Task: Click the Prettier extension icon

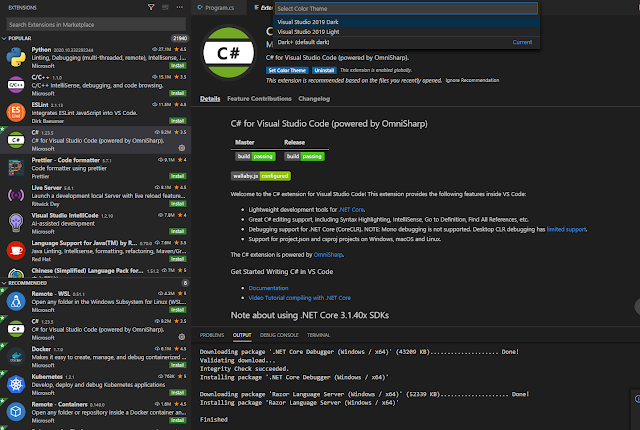Action: (x=16, y=168)
